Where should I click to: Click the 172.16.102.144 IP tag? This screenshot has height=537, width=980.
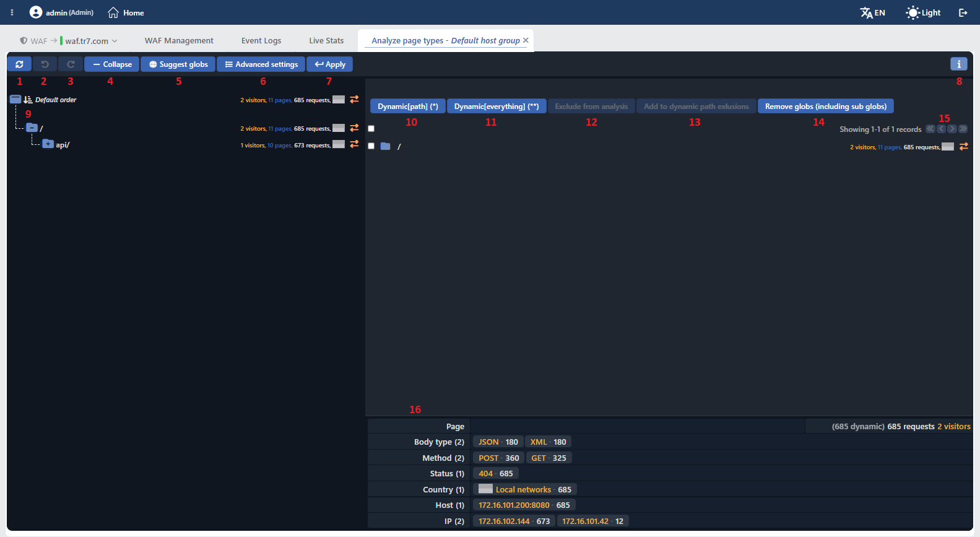pyautogui.click(x=514, y=522)
